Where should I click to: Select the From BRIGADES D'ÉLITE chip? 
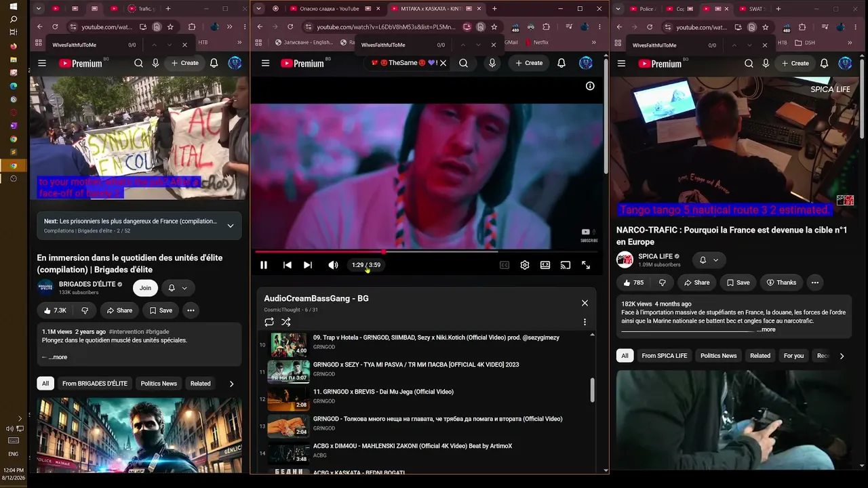pyautogui.click(x=95, y=384)
